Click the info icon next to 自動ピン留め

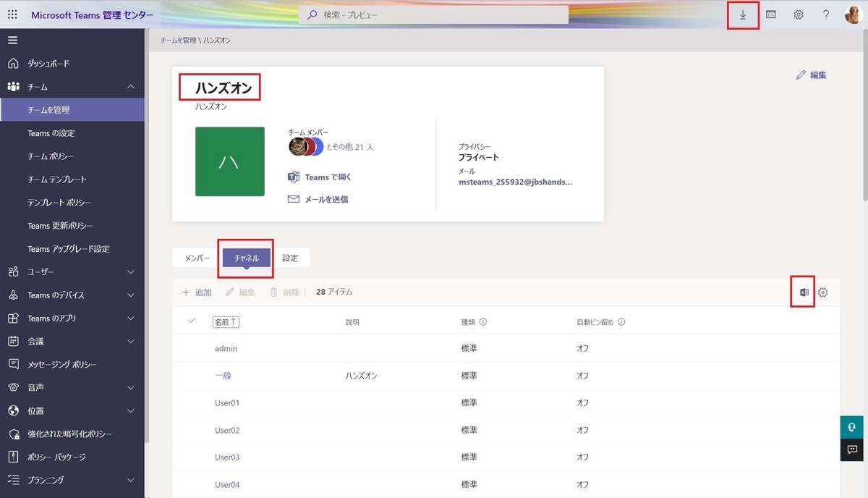621,321
